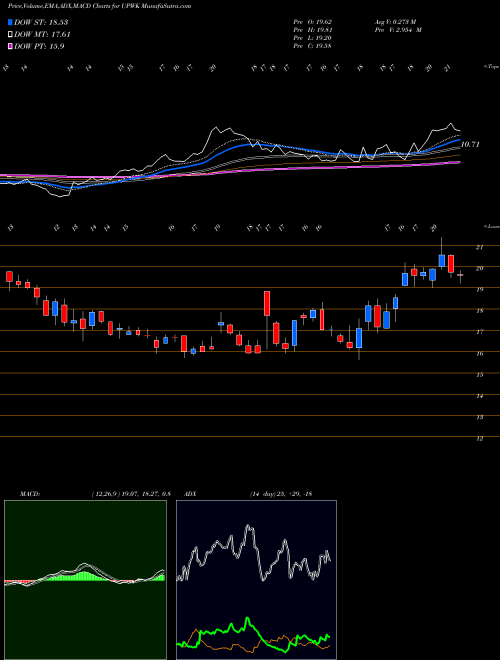Select the 'DOW ST: 18.53' legend text
The width and height of the screenshot is (500, 660).
pyautogui.click(x=41, y=22)
